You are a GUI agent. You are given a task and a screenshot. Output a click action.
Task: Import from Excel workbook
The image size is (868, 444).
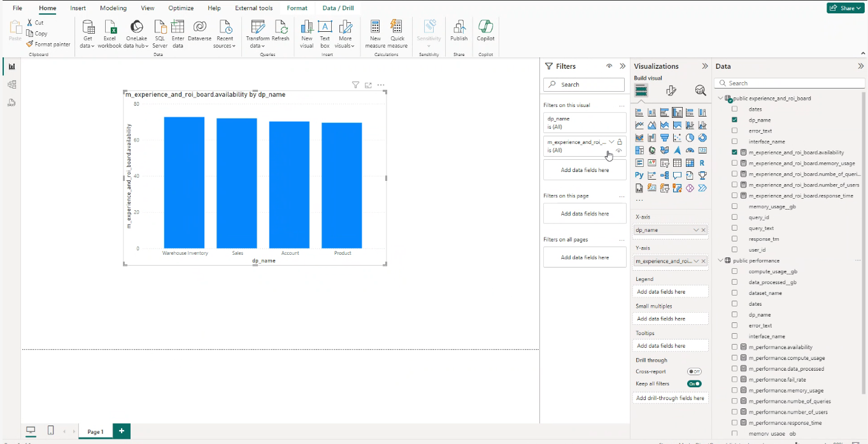[x=110, y=34]
